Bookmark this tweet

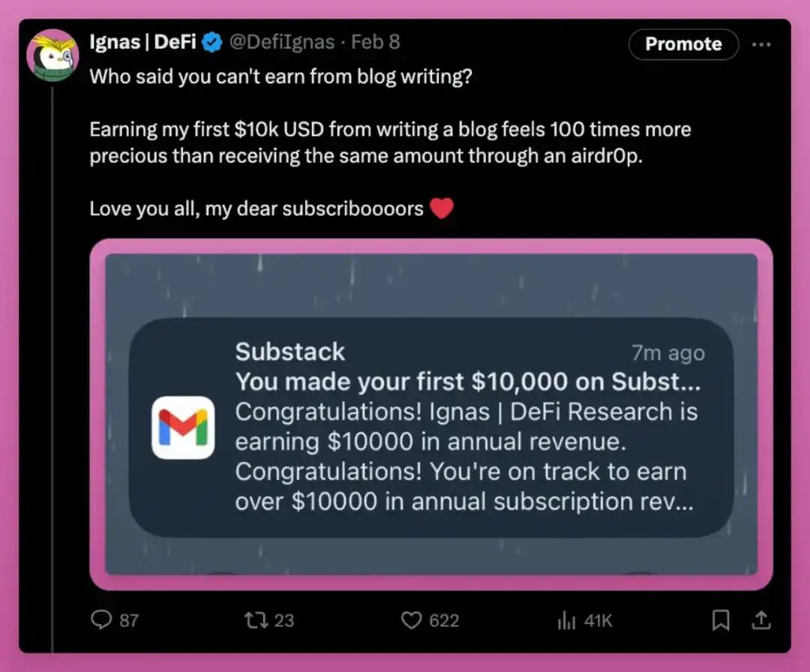point(721,619)
